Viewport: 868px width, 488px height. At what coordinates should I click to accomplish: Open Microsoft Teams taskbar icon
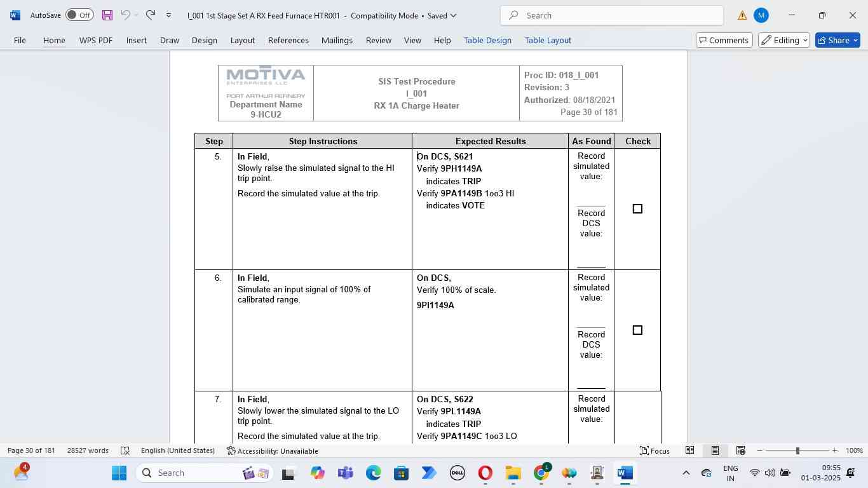(x=345, y=473)
